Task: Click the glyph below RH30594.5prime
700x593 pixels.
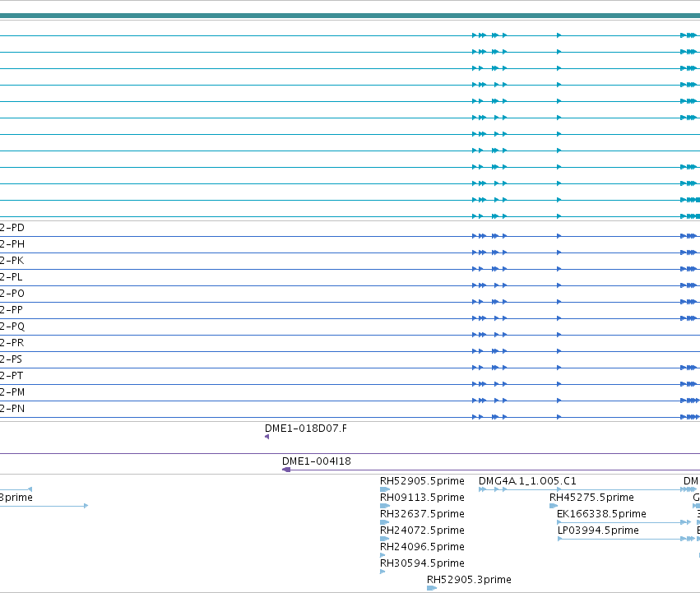Action: 382,572
